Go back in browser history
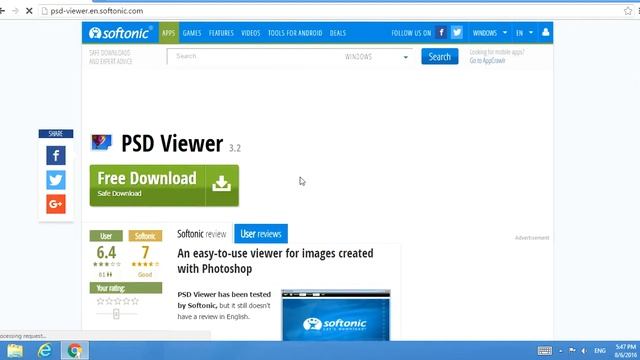This screenshot has width=640, height=360. tap(2, 11)
